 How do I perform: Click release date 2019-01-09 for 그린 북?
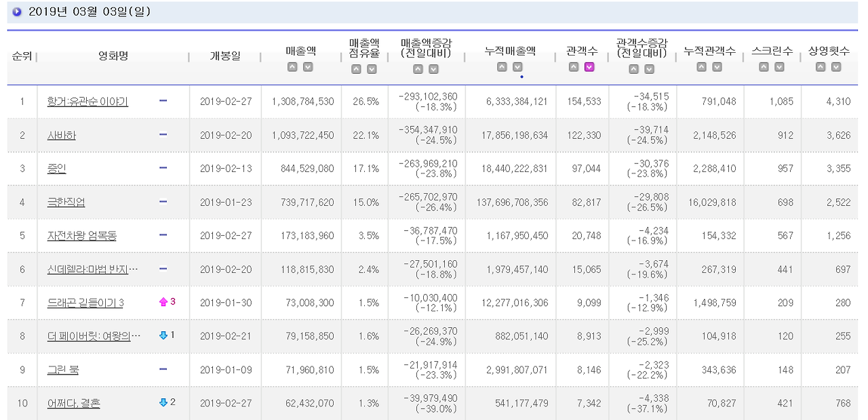(x=226, y=370)
